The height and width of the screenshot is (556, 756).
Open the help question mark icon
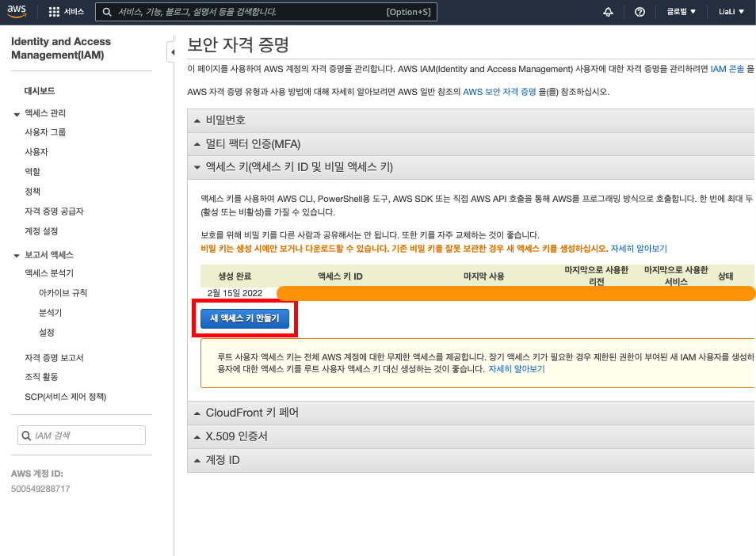pos(640,12)
